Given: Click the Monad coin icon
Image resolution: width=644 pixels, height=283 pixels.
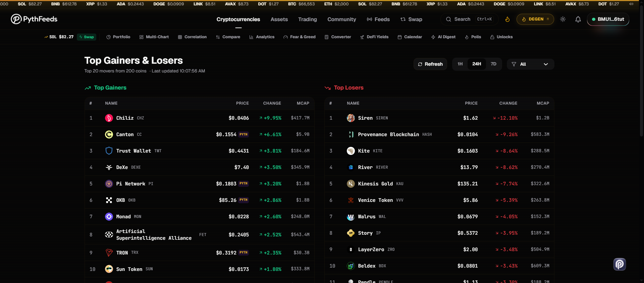Looking at the screenshot, I should click(x=109, y=217).
